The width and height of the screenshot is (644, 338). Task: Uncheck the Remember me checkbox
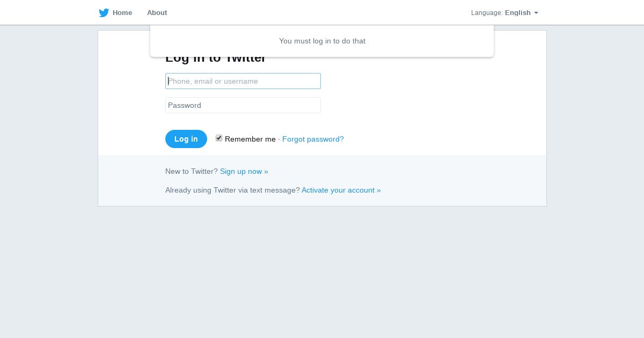[x=219, y=138]
